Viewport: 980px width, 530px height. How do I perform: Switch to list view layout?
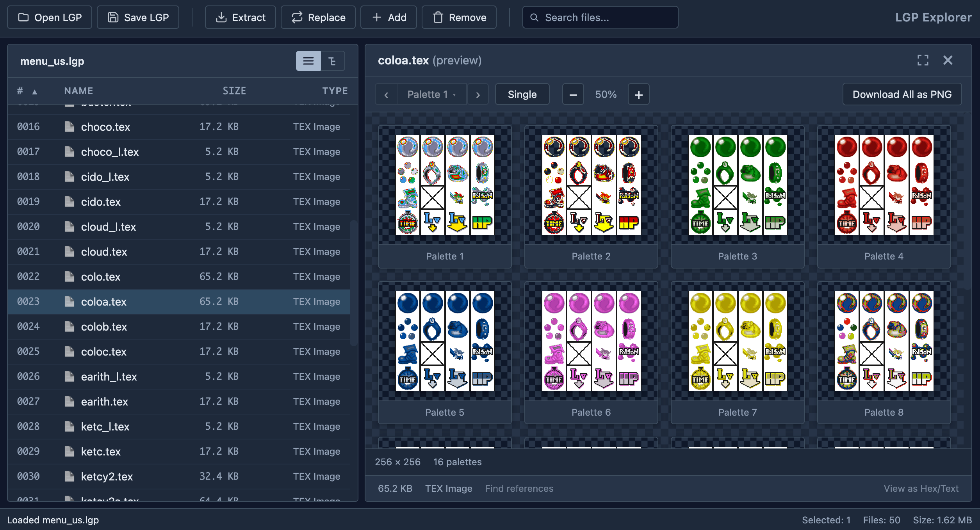coord(308,61)
